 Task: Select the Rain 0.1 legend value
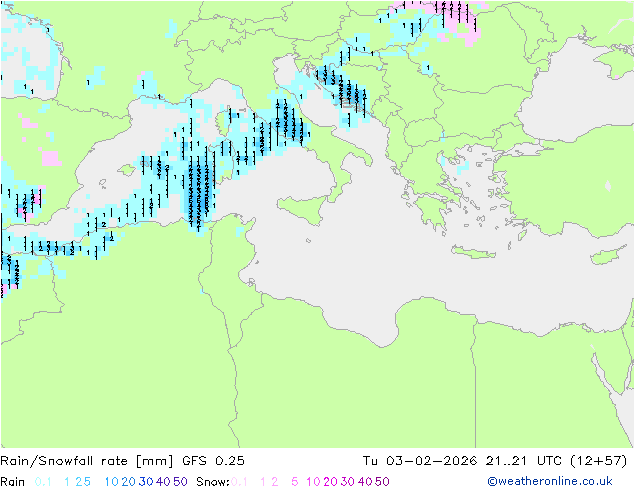43,482
